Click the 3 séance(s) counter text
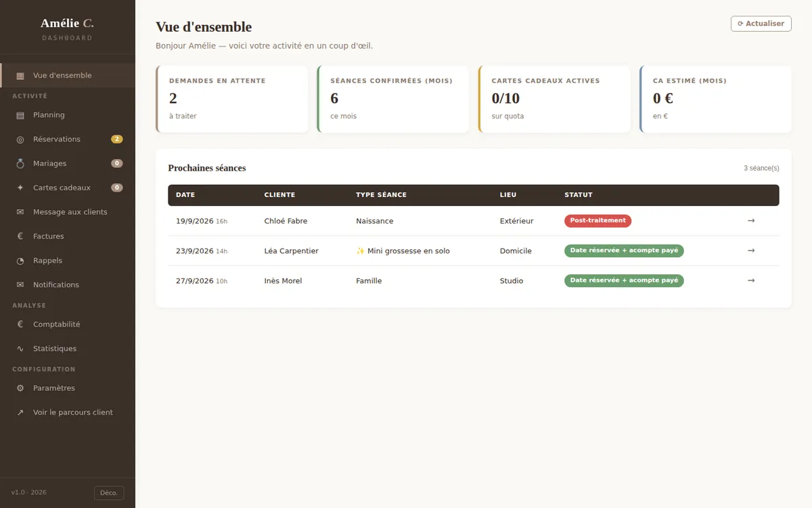The width and height of the screenshot is (812, 508). pyautogui.click(x=761, y=168)
